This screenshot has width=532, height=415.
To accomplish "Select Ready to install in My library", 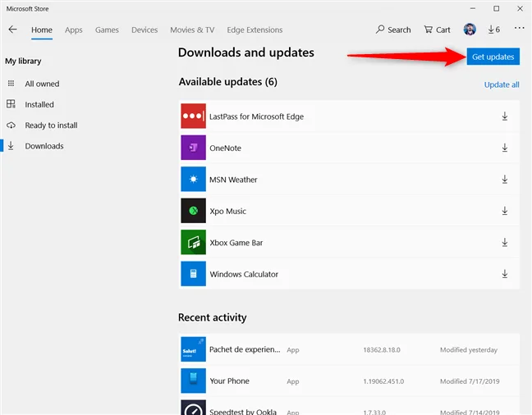I will pos(51,125).
